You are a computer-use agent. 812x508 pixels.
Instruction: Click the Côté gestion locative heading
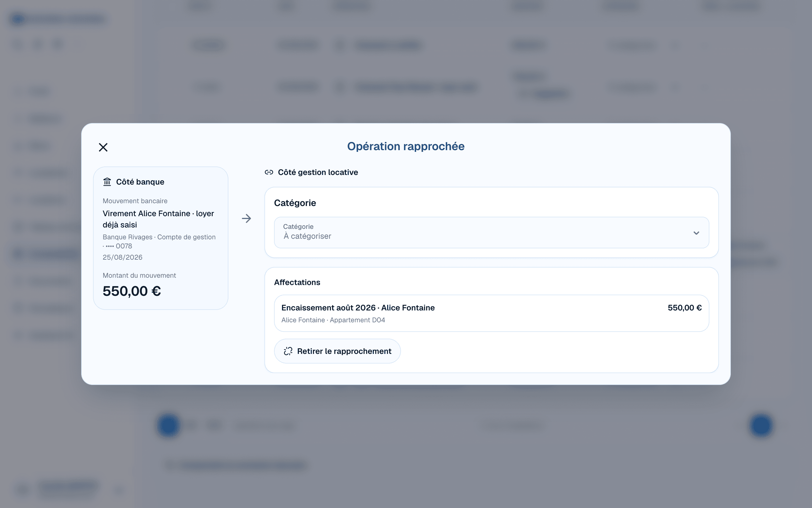pos(318,172)
